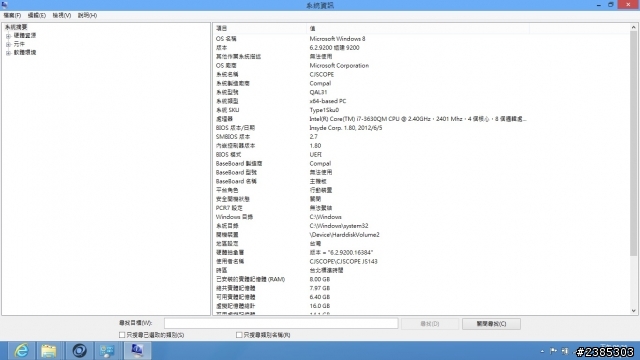Viewport: 640px width, 360px height.
Task: Select the 'CJSCOPE' system name value
Action: coord(322,74)
